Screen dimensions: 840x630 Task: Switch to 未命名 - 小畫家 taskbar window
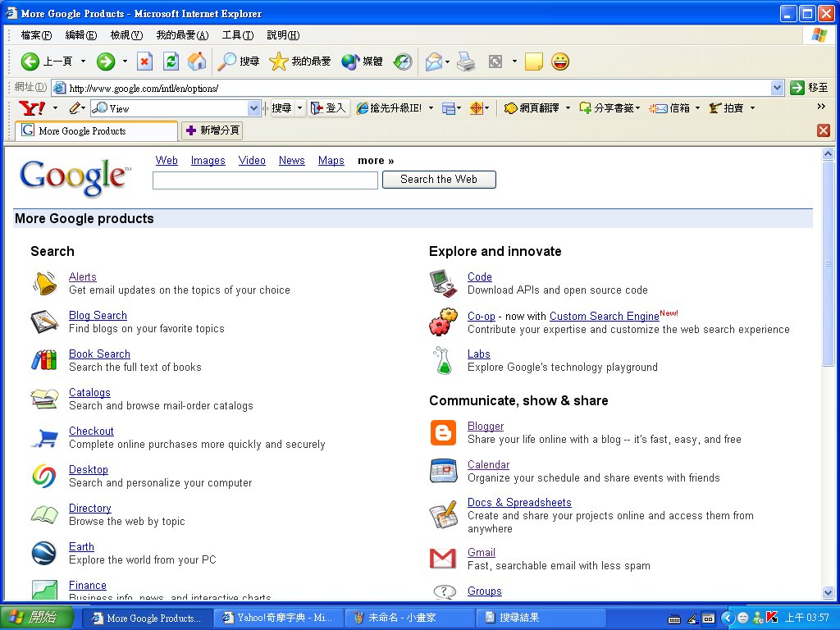[409, 618]
